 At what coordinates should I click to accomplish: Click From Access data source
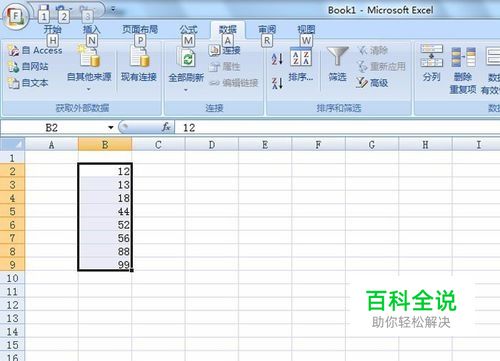click(35, 50)
